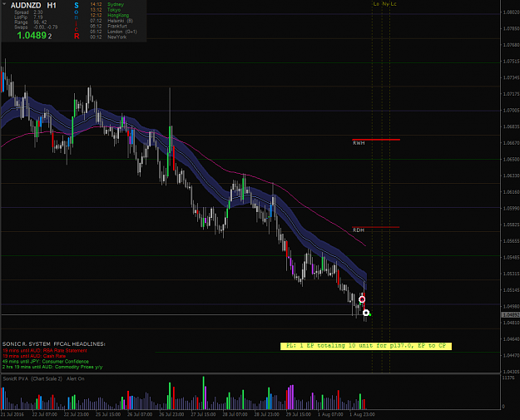The image size is (520, 420).
Task: Click the red circle entry marker on chart
Action: [362, 299]
